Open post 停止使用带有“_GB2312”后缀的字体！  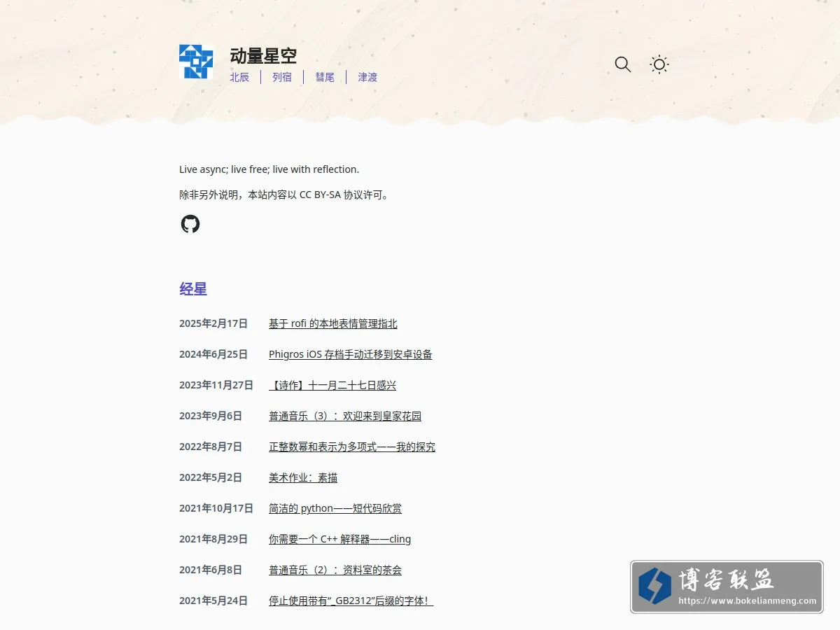(351, 601)
